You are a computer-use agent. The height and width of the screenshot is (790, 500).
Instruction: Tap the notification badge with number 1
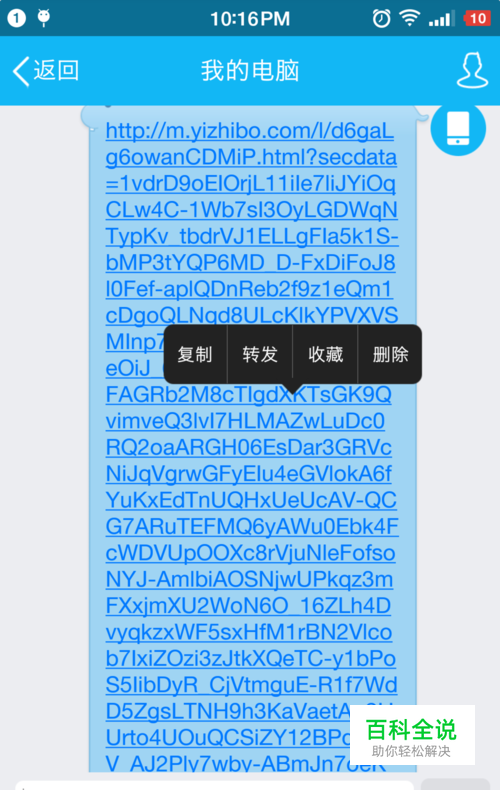pyautogui.click(x=16, y=18)
